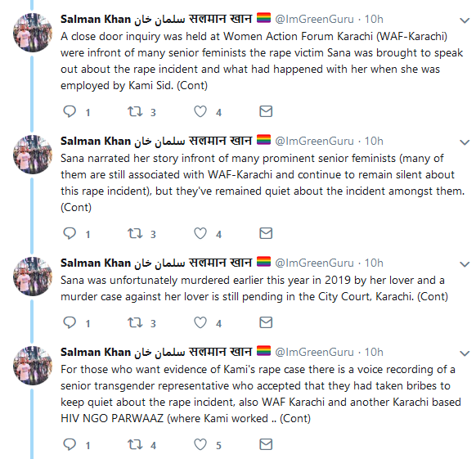Reply to the tweet about Sana's murder
The image size is (476, 459).
[x=70, y=322]
